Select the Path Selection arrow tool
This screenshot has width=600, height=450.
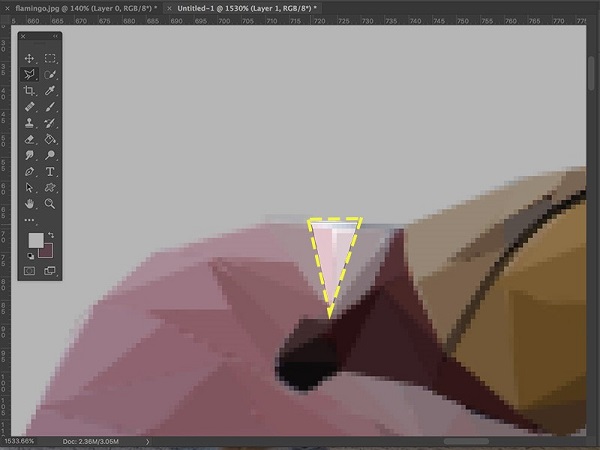[29, 188]
